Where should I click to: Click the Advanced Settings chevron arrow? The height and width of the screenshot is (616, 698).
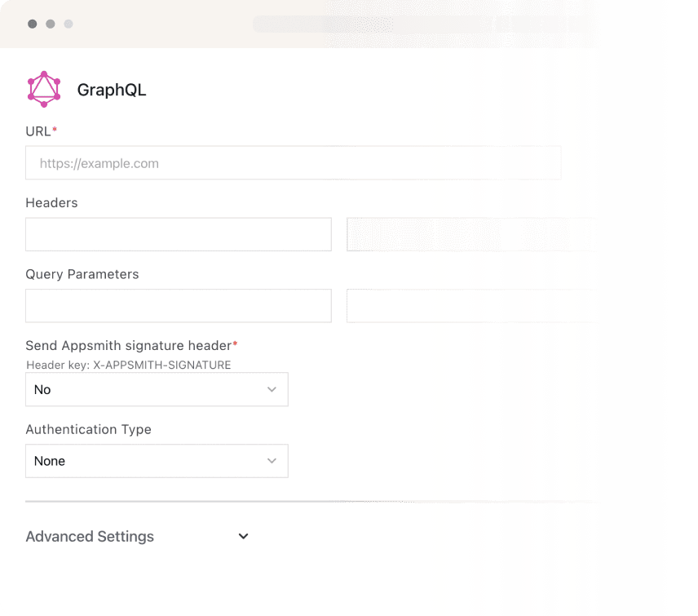click(x=242, y=536)
